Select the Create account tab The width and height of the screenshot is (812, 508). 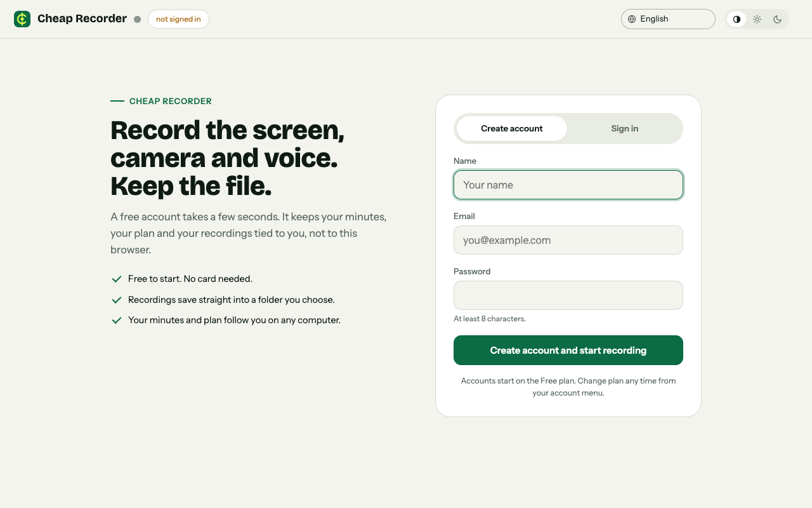tap(512, 128)
